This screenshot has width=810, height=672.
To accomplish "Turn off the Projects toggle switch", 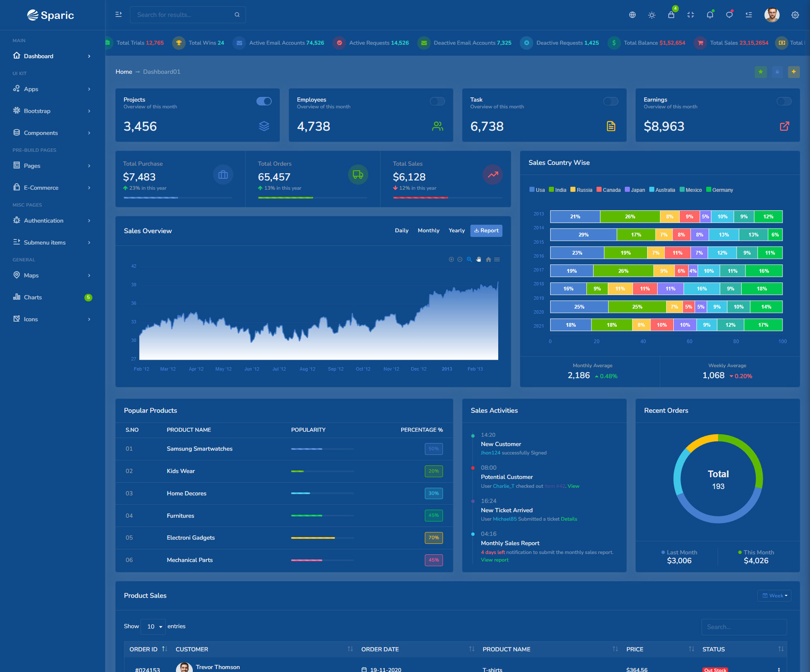I will click(x=264, y=101).
